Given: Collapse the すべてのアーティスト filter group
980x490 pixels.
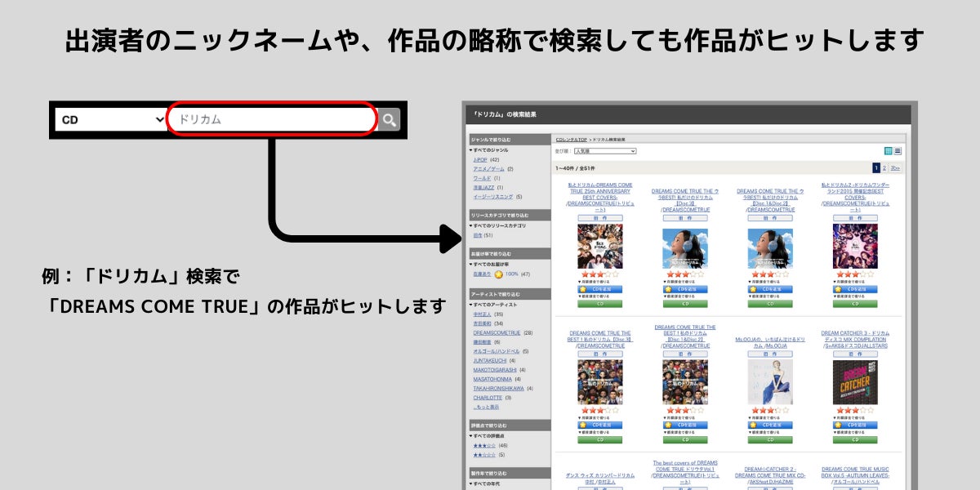Looking at the screenshot, I should (493, 305).
